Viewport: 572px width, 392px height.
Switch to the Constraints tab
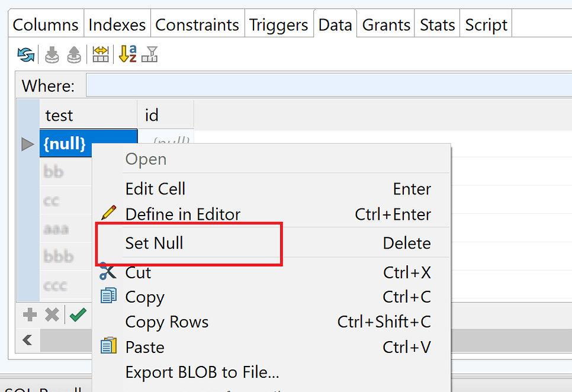tap(197, 24)
